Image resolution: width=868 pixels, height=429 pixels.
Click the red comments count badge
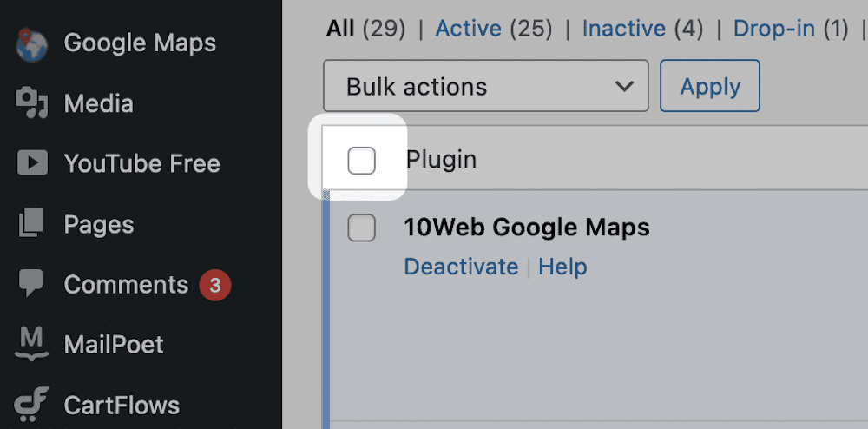click(x=215, y=285)
